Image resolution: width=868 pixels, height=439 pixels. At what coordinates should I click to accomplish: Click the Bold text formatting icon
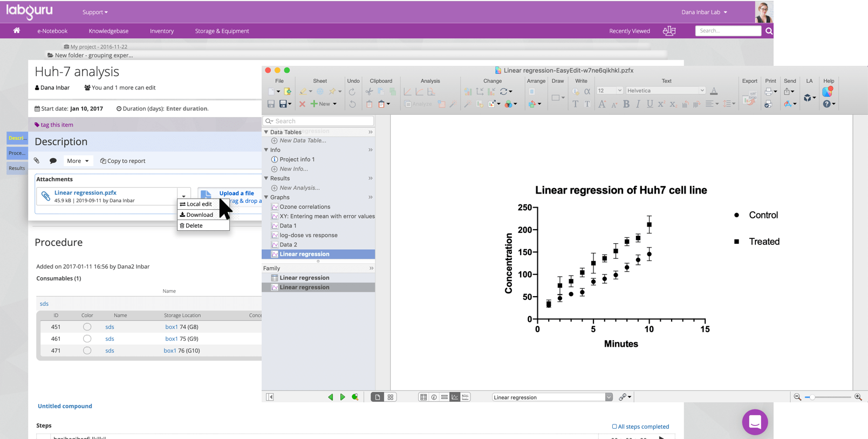(626, 104)
